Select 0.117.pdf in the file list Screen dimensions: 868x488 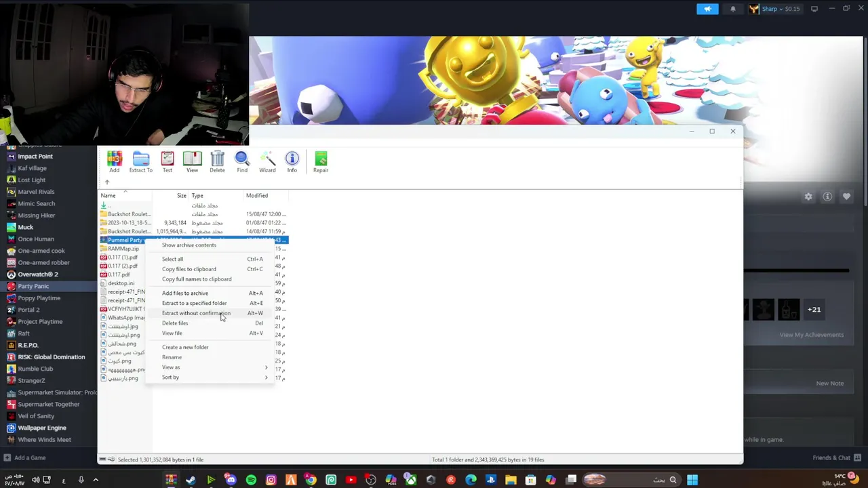click(x=119, y=274)
